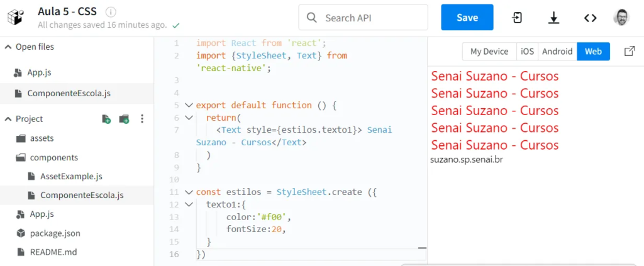Click the Save button
Viewport: 644px width, 266px height.
[467, 17]
